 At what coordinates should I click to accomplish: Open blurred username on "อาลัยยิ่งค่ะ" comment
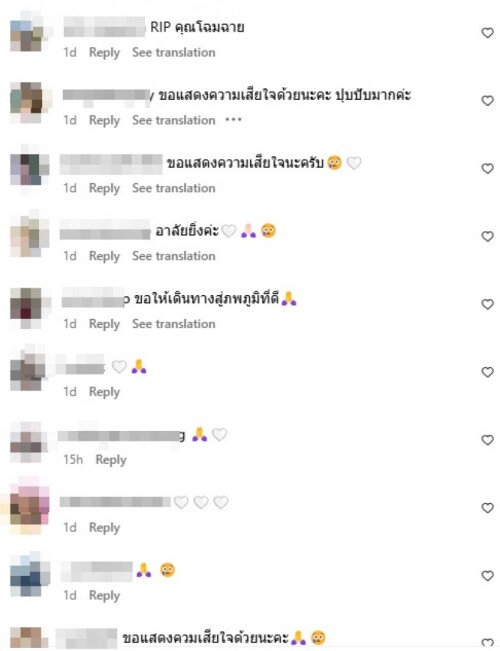pos(105,230)
